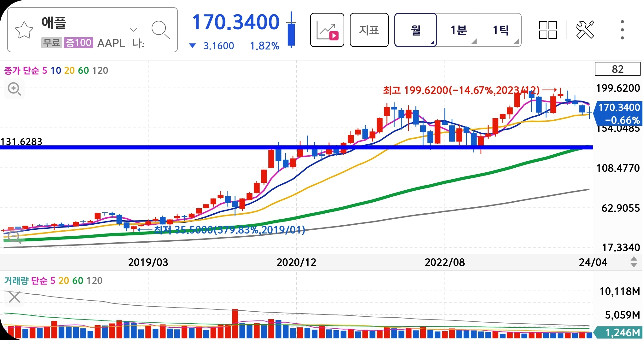Select the 120-period price moving average label
This screenshot has height=340, width=644.
[x=100, y=70]
